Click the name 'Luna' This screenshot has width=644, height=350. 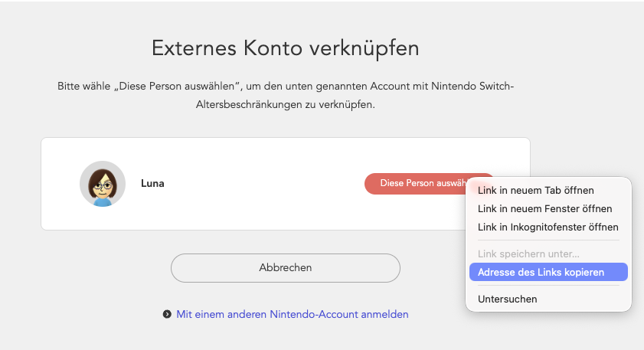152,183
